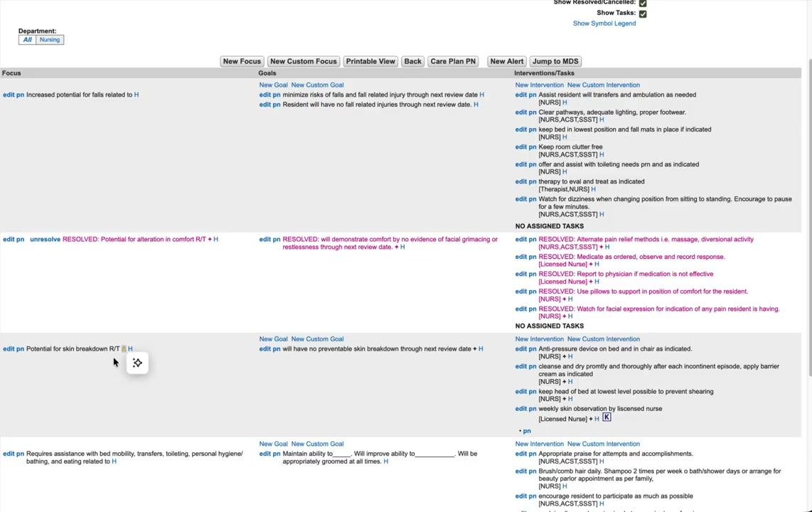The width and height of the screenshot is (812, 512).
Task: Add New Intervention for the bed mobility focus
Action: tap(539, 444)
